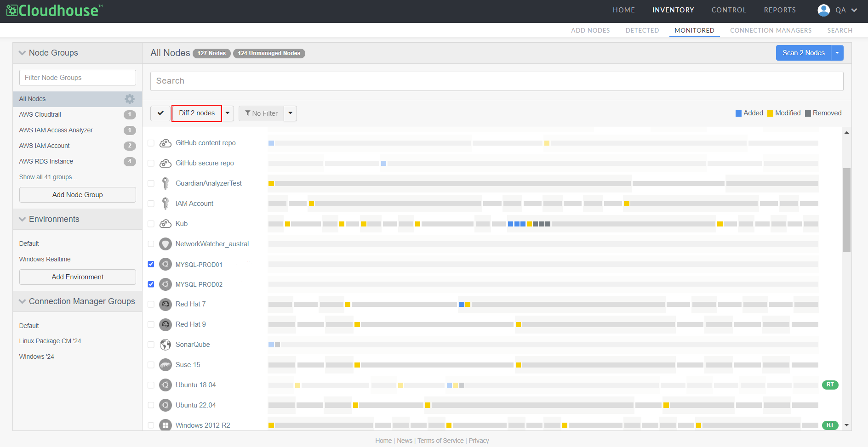
Task: Collapse the Environments section
Action: click(22, 219)
